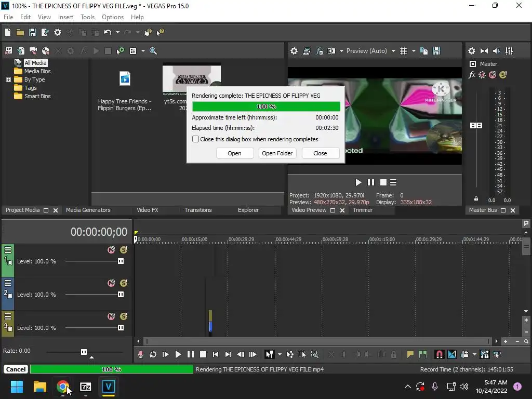
Task: Stop playback in the transport bar
Action: (203, 354)
